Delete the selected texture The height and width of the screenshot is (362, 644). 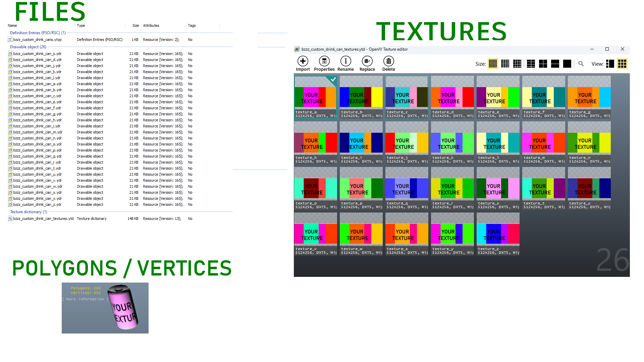click(x=388, y=63)
